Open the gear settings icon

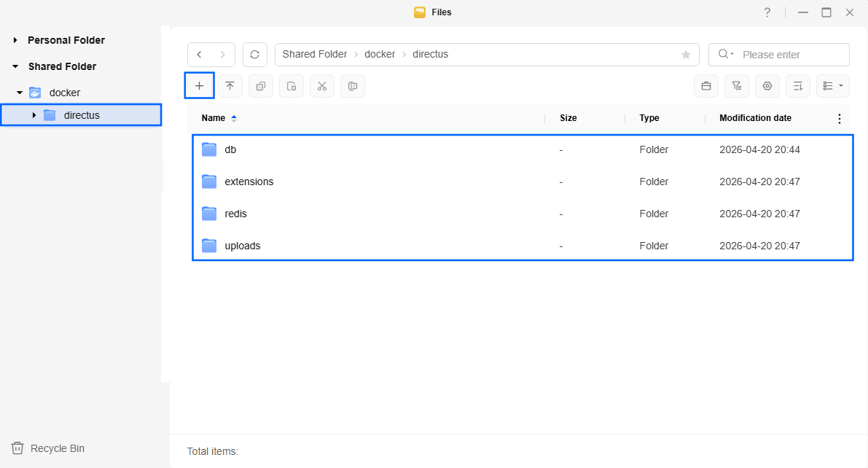tap(767, 86)
